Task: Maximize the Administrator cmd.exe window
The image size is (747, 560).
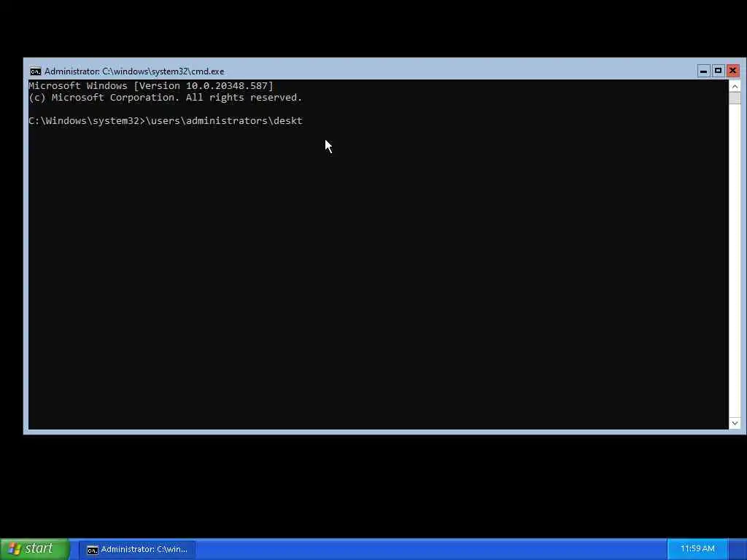Action: click(718, 71)
